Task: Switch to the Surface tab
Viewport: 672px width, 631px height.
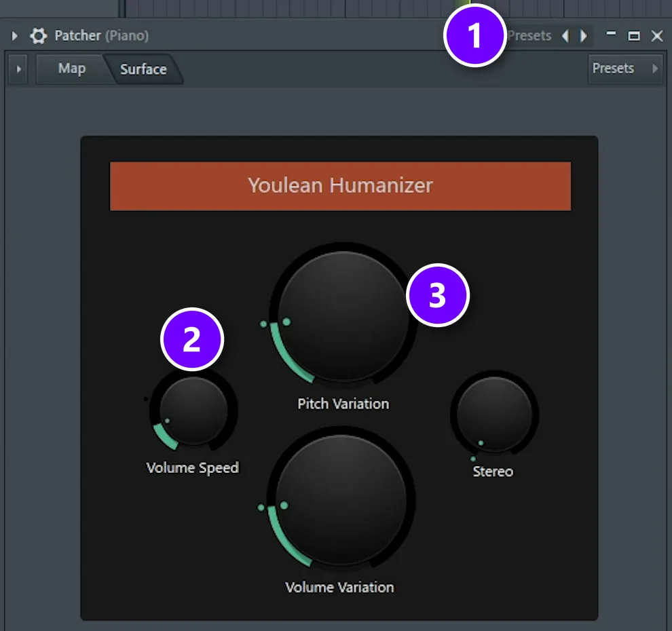Action: pyautogui.click(x=143, y=69)
